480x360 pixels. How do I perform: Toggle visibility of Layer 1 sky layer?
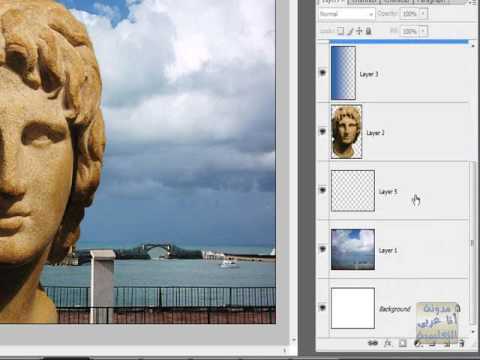[x=323, y=249]
